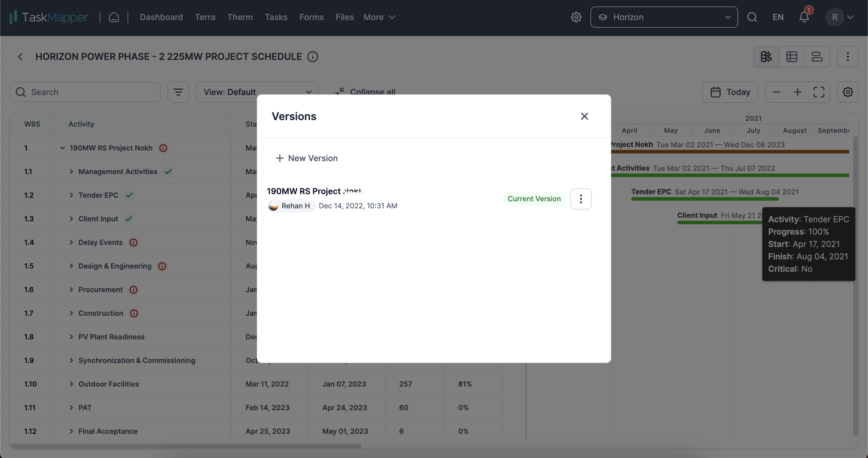Click the Gantt chart view icon
This screenshot has width=868, height=458.
[767, 56]
